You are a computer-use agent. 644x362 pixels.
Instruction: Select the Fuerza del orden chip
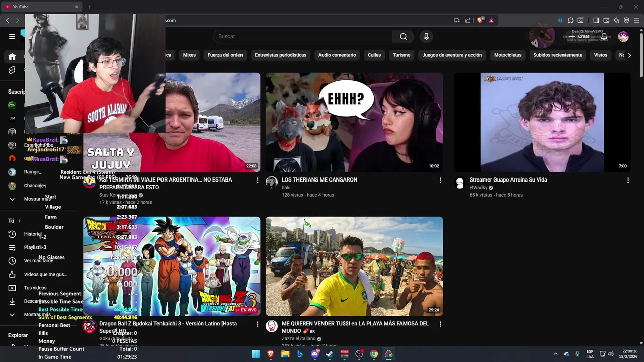pos(225,55)
